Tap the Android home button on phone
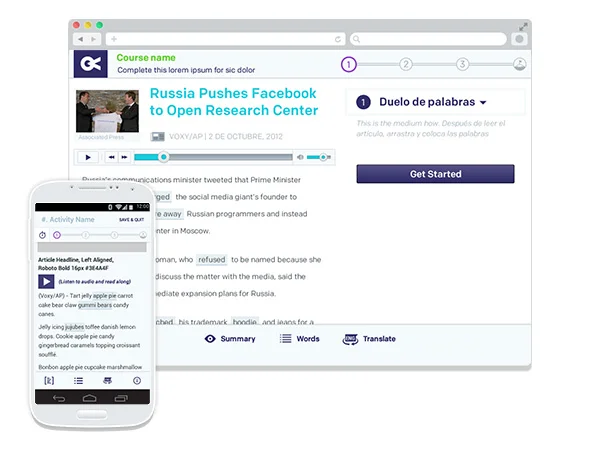 [x=90, y=398]
